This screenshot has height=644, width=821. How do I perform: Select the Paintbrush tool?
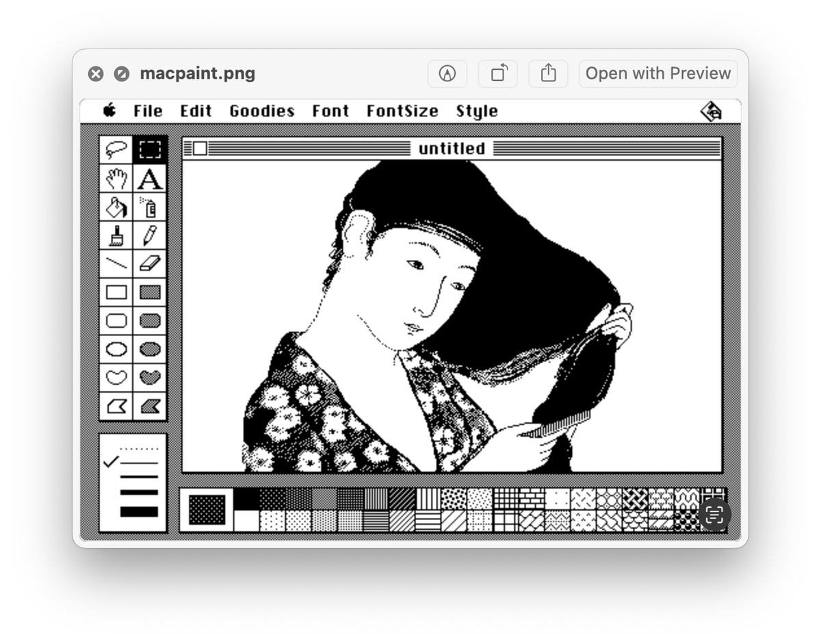click(x=117, y=235)
